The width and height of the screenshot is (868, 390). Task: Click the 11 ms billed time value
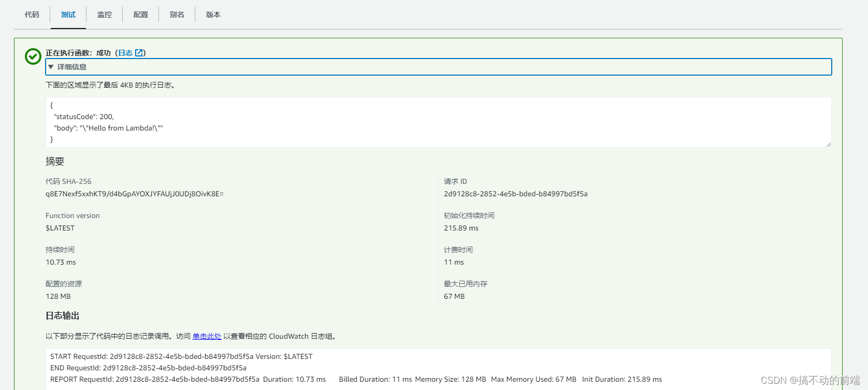[454, 262]
